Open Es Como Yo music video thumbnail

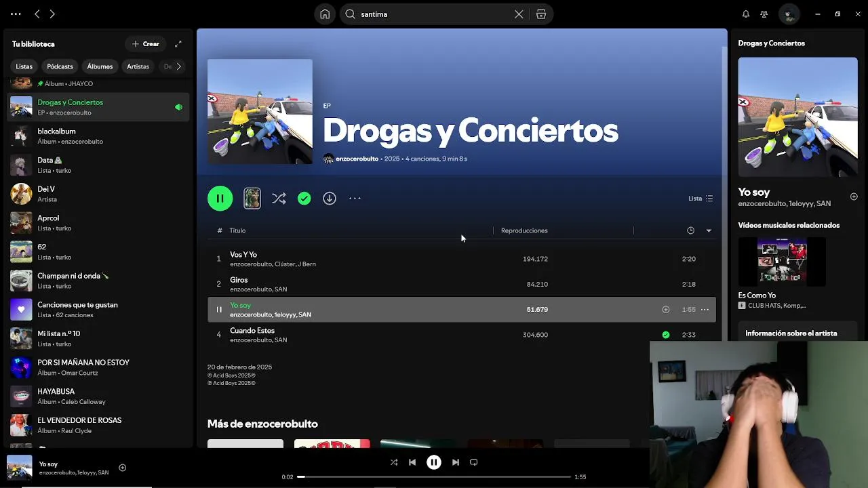(x=782, y=262)
